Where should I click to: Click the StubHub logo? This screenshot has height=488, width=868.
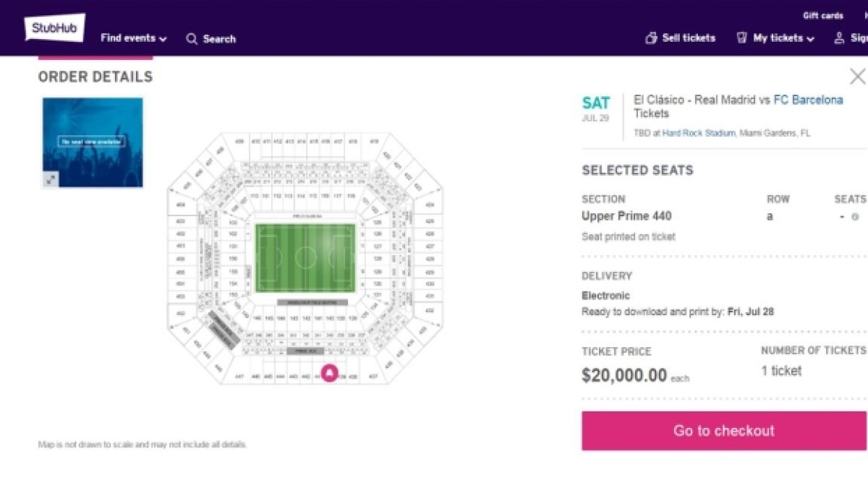click(55, 28)
